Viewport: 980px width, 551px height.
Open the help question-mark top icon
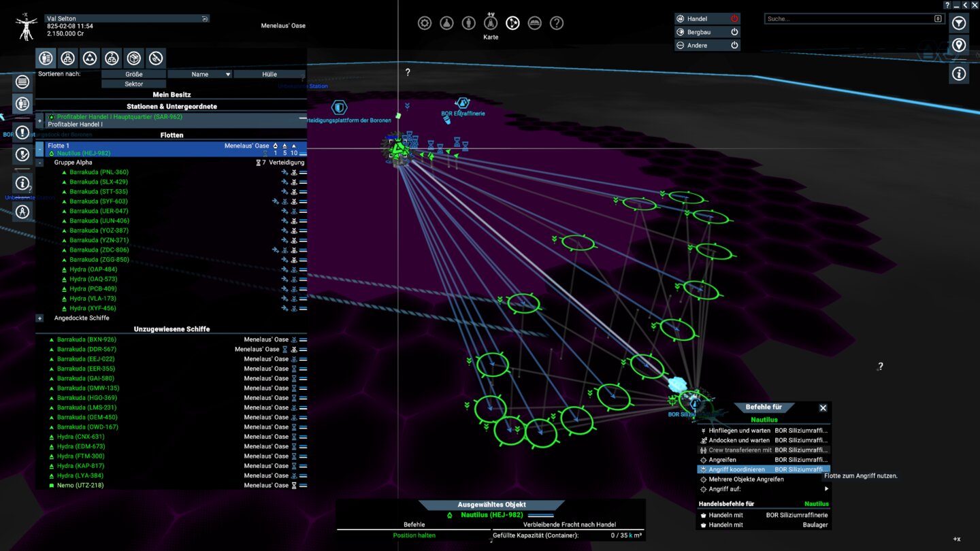[557, 23]
